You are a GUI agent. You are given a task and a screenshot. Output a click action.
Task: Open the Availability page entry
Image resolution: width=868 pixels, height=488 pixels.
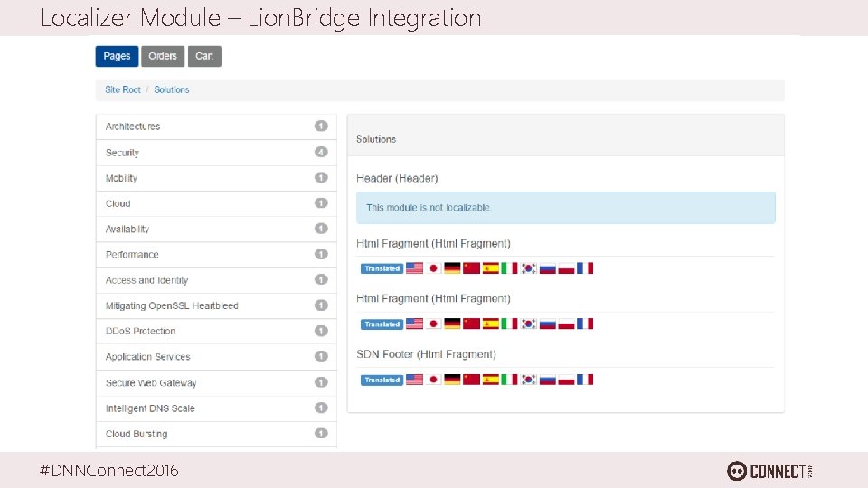216,229
